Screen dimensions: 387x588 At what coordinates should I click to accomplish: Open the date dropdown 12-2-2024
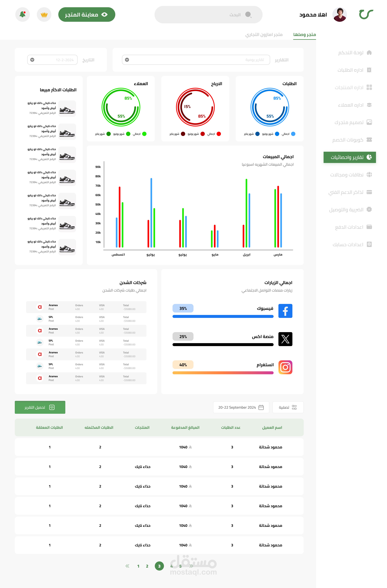coord(32,60)
